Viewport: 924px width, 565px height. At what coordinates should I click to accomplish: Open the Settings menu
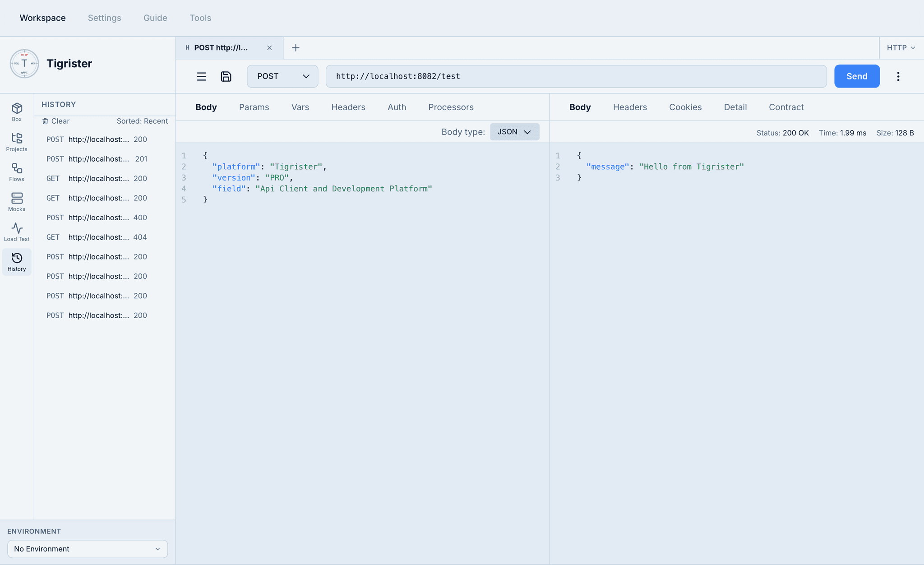(104, 18)
